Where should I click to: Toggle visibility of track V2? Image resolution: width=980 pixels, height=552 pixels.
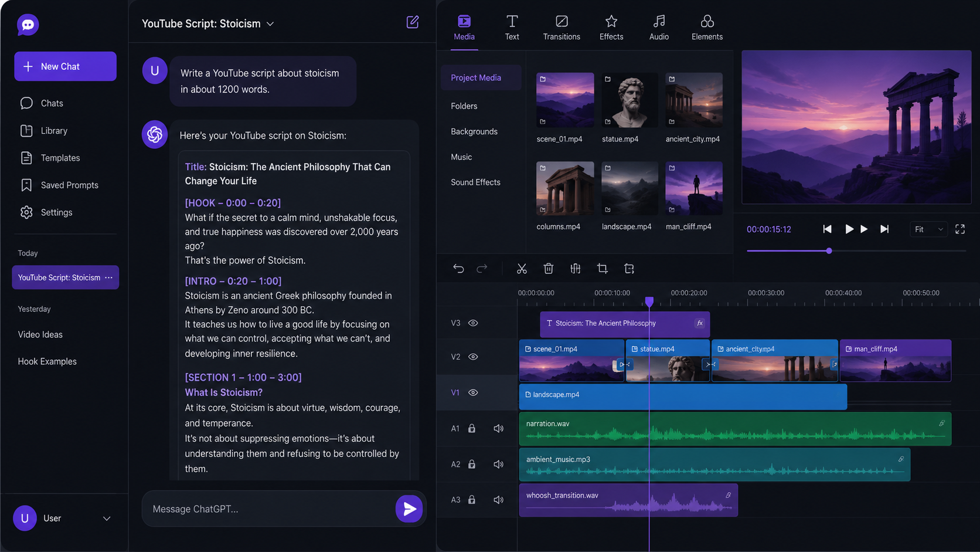tap(473, 357)
